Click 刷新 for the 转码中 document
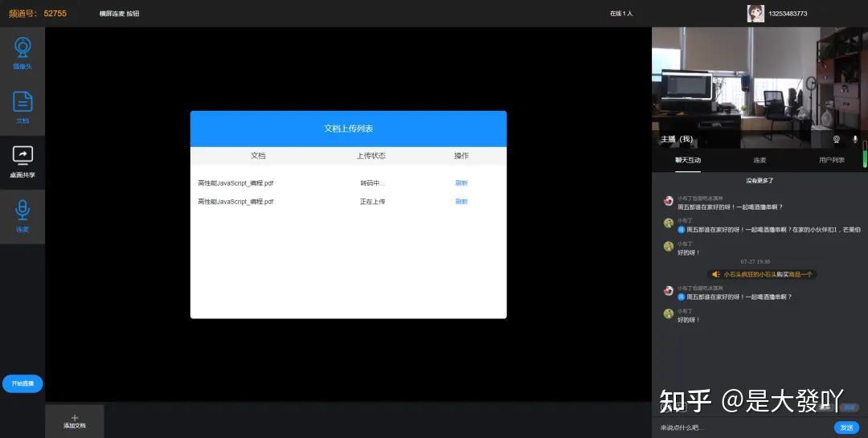Image resolution: width=868 pixels, height=438 pixels. [x=461, y=183]
